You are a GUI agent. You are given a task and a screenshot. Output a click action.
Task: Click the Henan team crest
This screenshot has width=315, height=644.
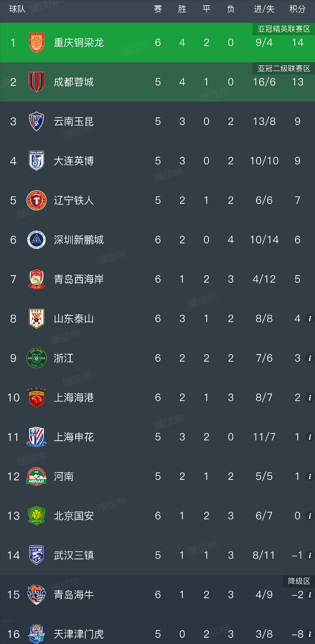(36, 476)
